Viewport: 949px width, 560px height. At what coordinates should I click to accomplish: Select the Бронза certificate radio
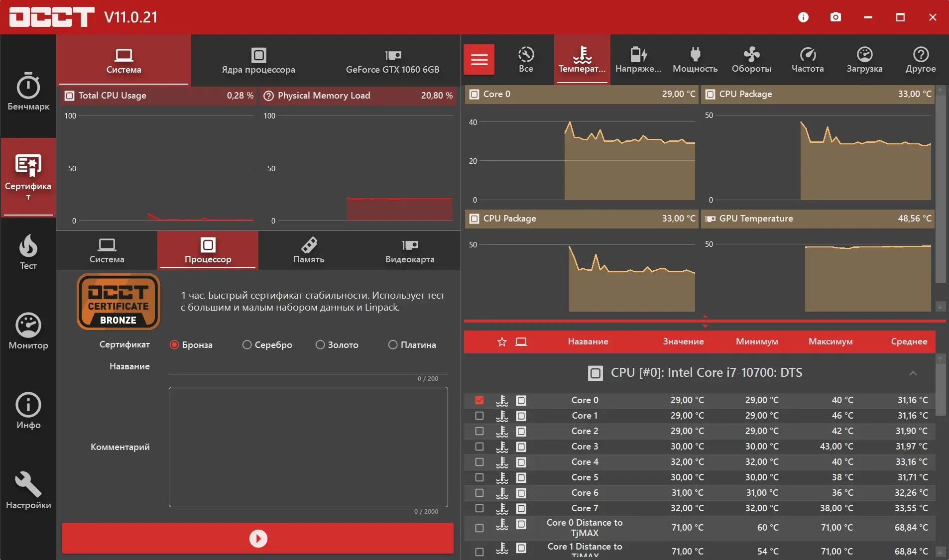[x=174, y=345]
